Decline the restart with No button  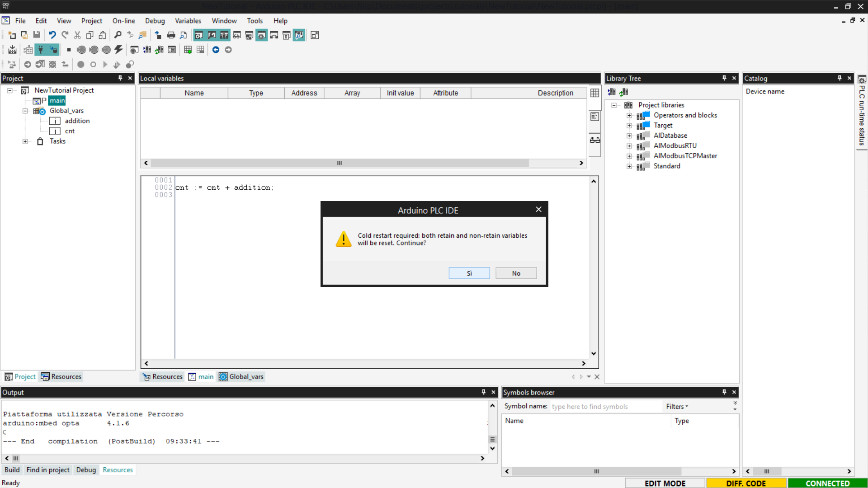click(516, 273)
